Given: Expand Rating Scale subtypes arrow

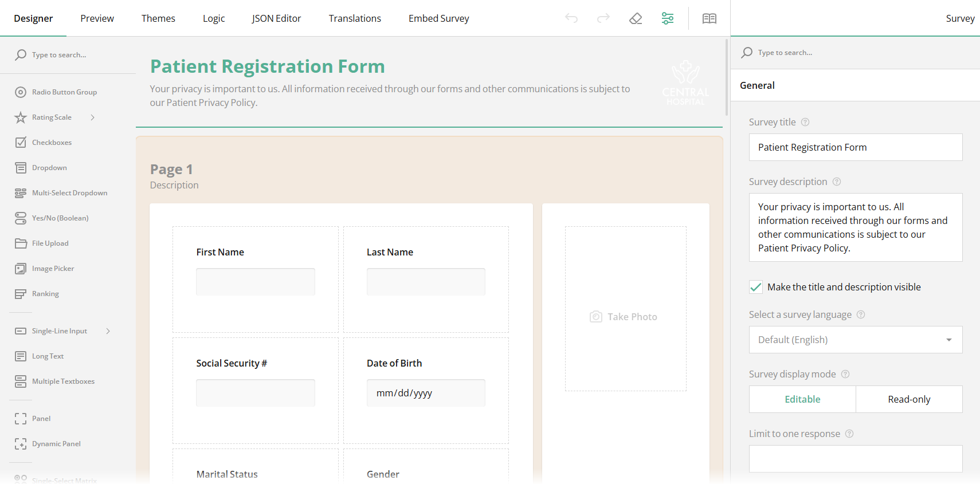Looking at the screenshot, I should click(x=92, y=117).
